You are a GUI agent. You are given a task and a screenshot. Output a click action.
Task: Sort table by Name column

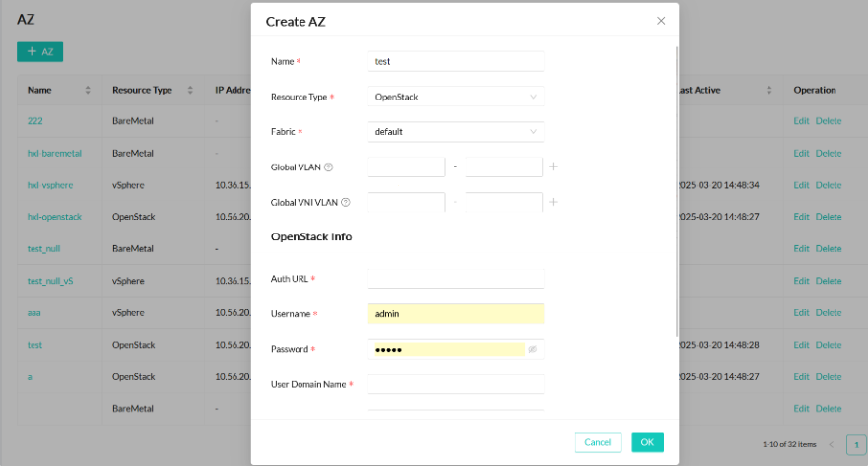click(88, 91)
